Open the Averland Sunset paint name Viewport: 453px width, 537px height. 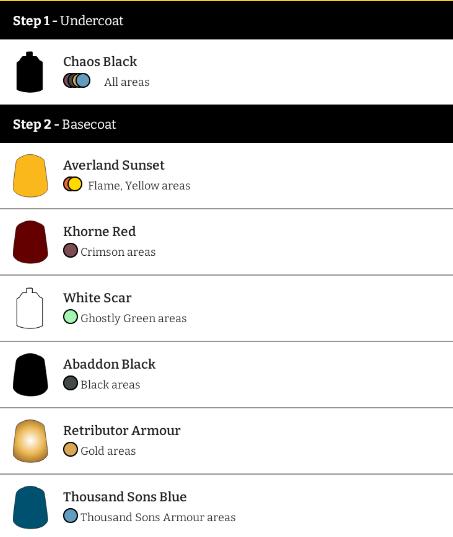pos(114,165)
